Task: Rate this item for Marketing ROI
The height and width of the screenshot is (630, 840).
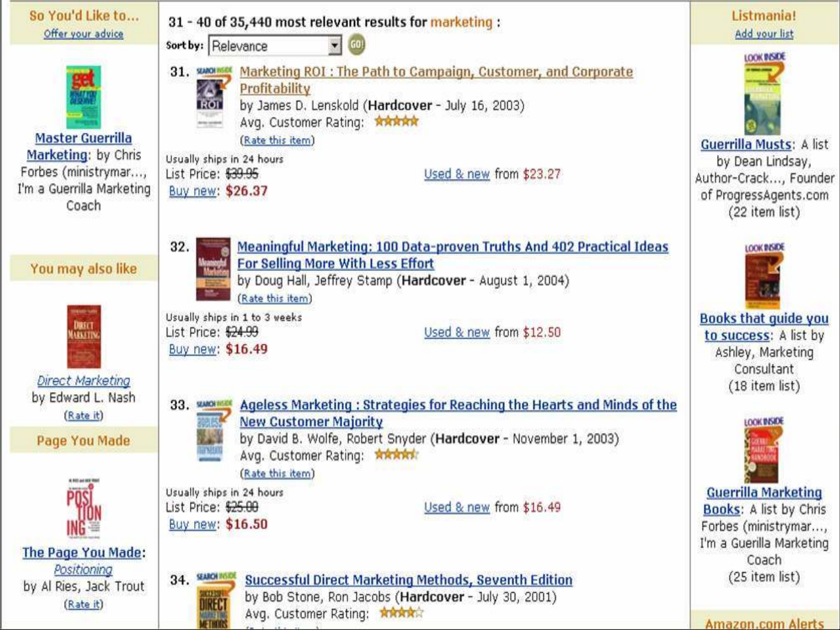Action: click(x=277, y=140)
